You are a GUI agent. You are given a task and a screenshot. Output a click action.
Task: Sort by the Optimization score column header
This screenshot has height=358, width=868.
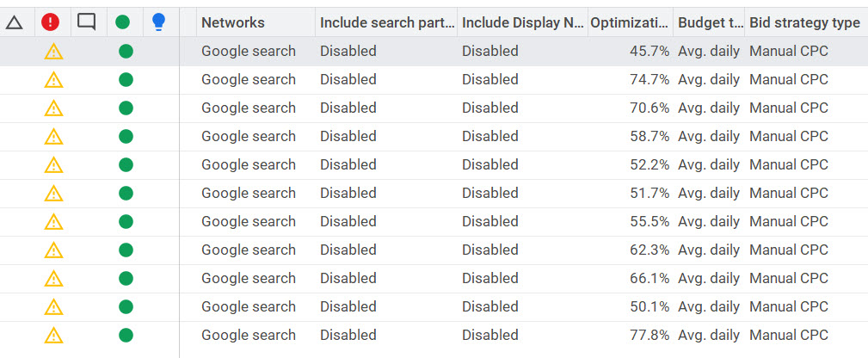(630, 23)
